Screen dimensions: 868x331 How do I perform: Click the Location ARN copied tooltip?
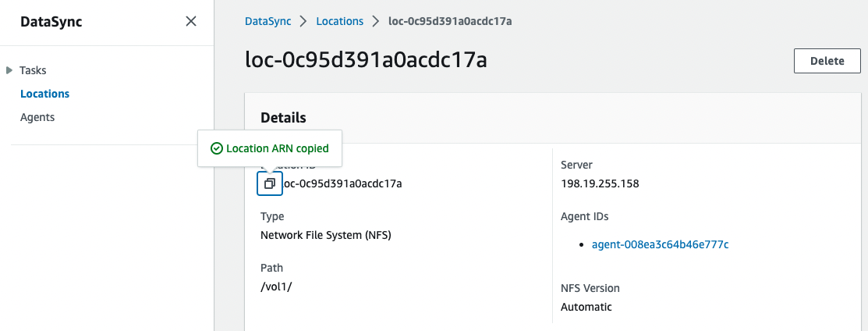[270, 148]
